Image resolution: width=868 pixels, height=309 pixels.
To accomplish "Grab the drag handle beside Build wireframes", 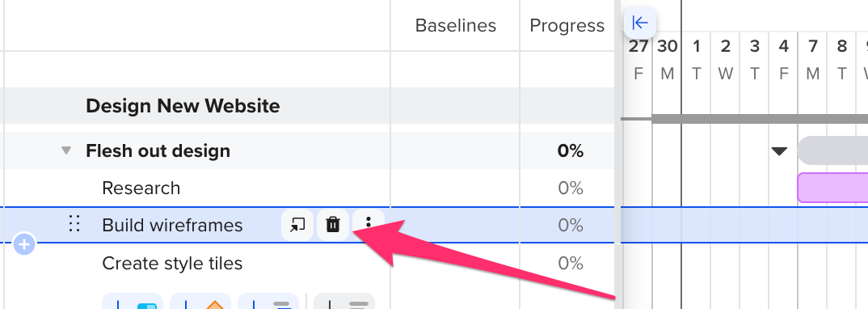I will 74,224.
